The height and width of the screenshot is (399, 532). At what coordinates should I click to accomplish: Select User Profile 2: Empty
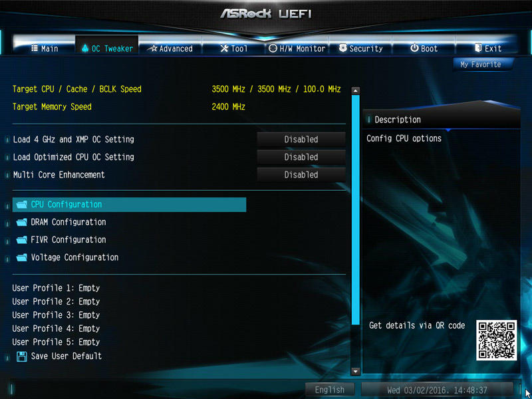pyautogui.click(x=56, y=302)
